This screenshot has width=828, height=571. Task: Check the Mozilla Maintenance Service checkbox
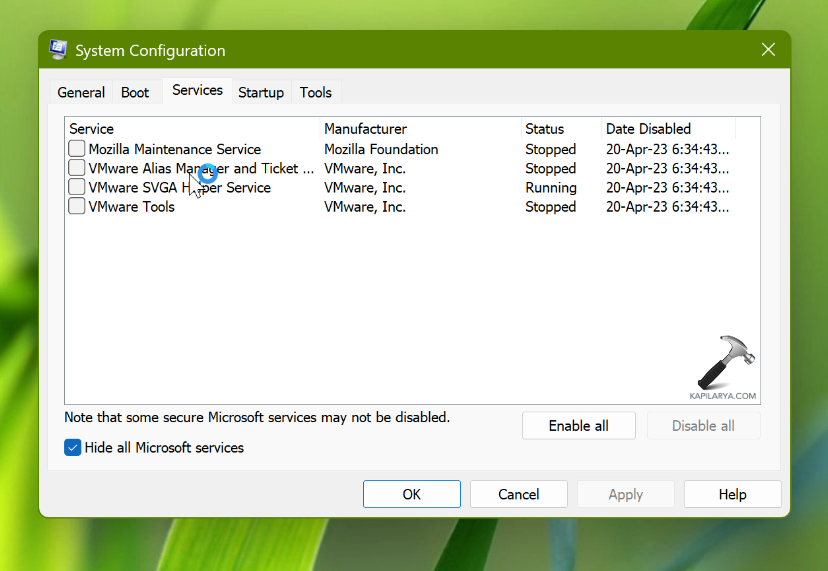(x=77, y=149)
